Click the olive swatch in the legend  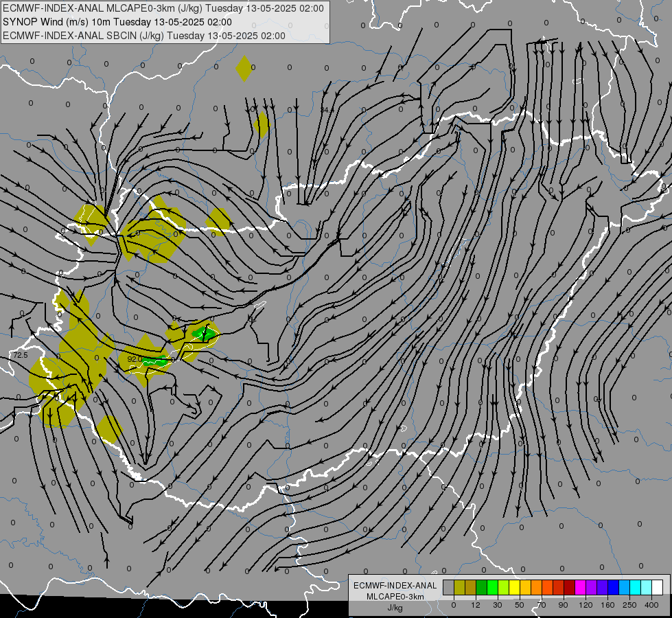click(459, 588)
